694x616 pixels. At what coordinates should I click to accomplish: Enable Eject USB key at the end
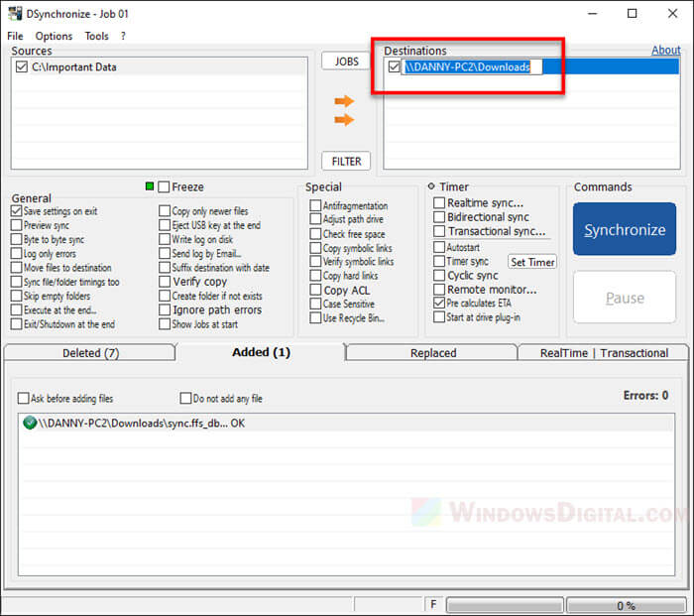[165, 225]
